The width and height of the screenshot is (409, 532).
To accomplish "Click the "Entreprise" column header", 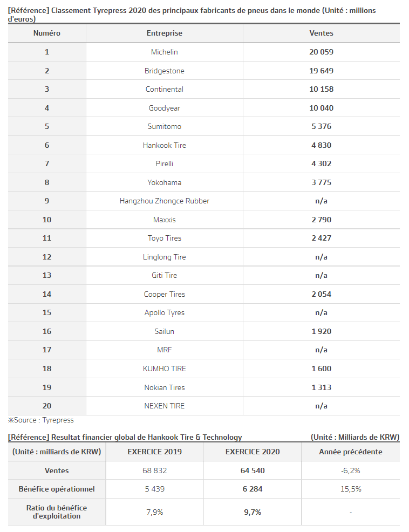I will pos(164,33).
